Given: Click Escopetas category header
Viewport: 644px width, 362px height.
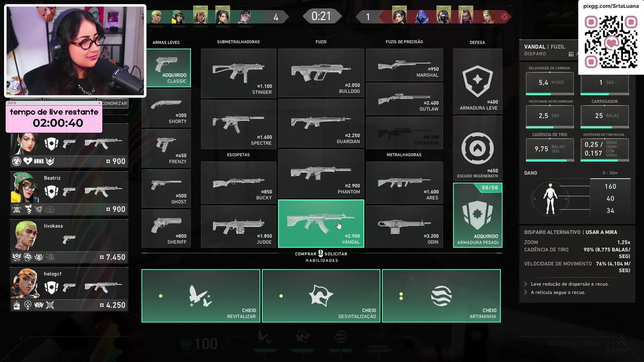Looking at the screenshot, I should tap(238, 155).
